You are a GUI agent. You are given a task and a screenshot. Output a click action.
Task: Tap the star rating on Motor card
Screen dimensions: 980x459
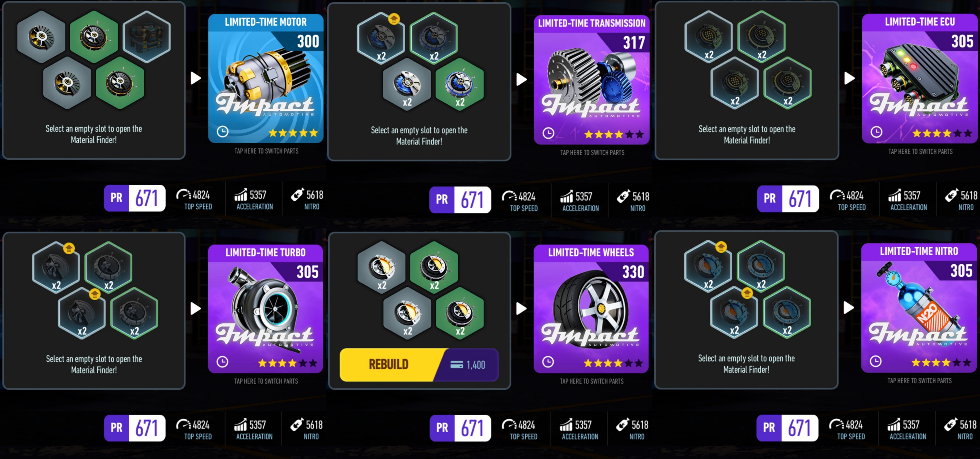coord(293,133)
